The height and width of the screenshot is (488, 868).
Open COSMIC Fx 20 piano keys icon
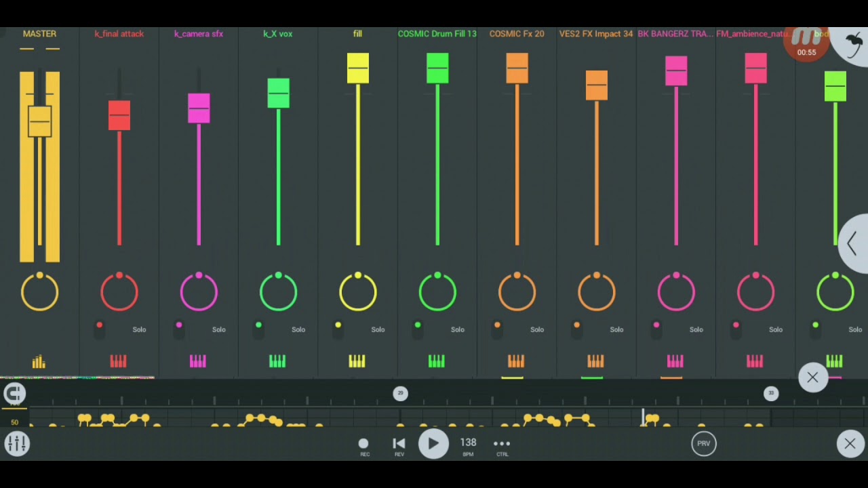(516, 361)
